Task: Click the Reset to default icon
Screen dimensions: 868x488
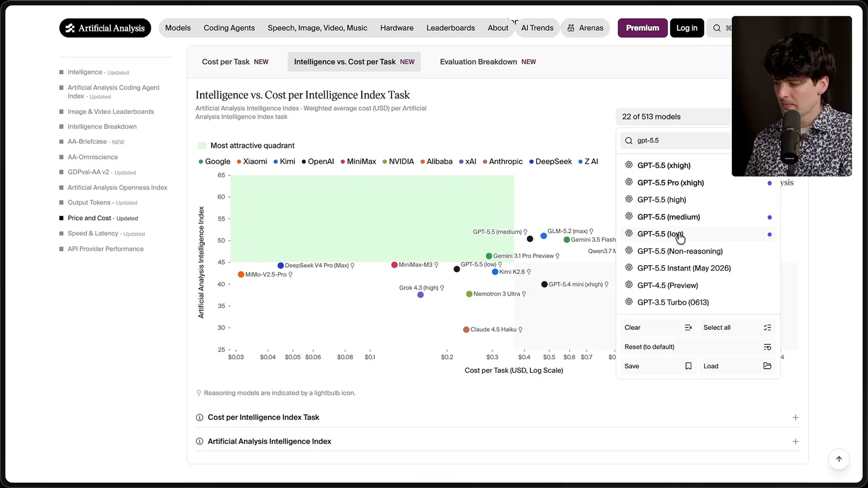Action: [767, 347]
